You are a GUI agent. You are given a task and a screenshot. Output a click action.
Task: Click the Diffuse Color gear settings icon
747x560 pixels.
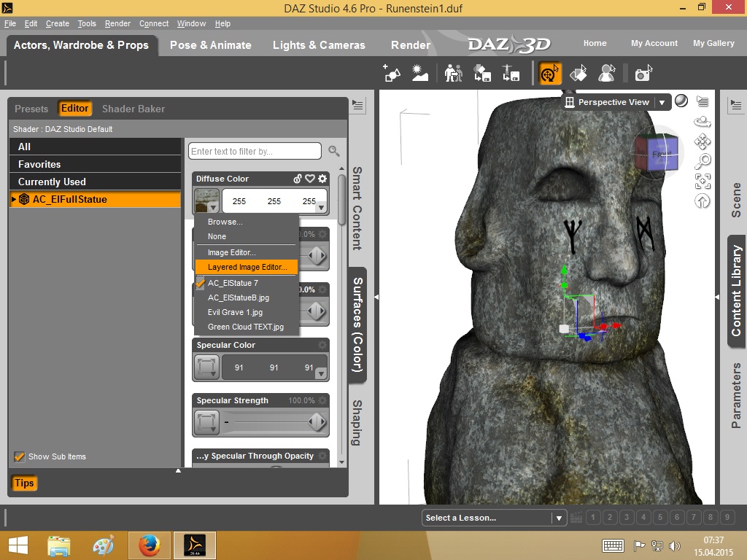click(322, 179)
